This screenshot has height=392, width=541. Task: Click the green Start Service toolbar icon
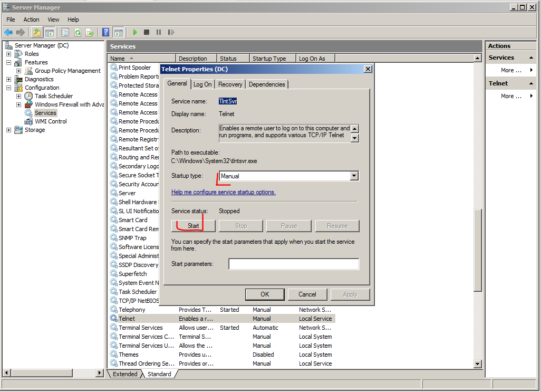[x=134, y=32]
